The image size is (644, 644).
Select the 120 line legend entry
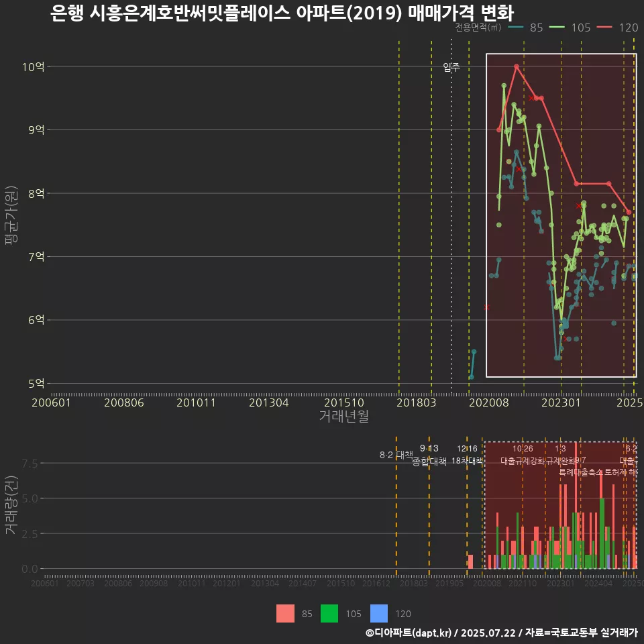(617, 28)
